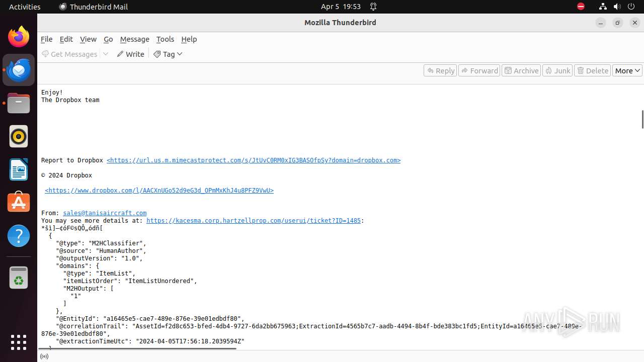Click the Reply button
The image size is (644, 362).
click(440, 70)
